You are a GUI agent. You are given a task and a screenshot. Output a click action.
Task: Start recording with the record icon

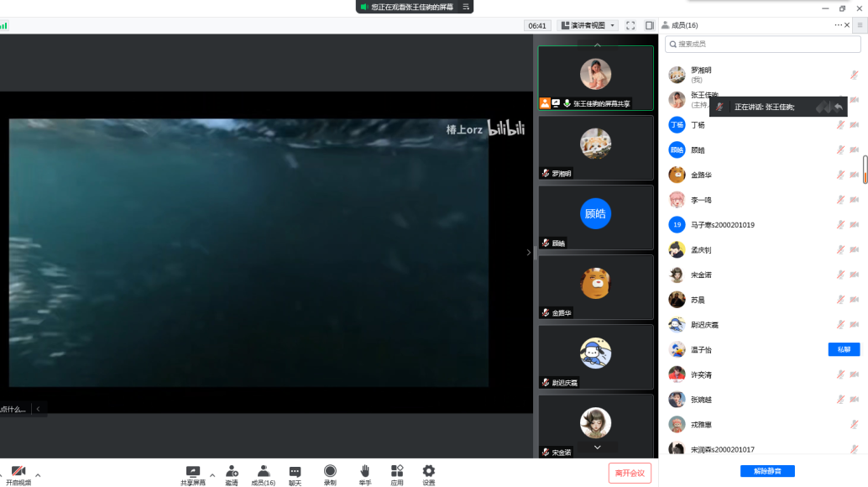pyautogui.click(x=330, y=472)
